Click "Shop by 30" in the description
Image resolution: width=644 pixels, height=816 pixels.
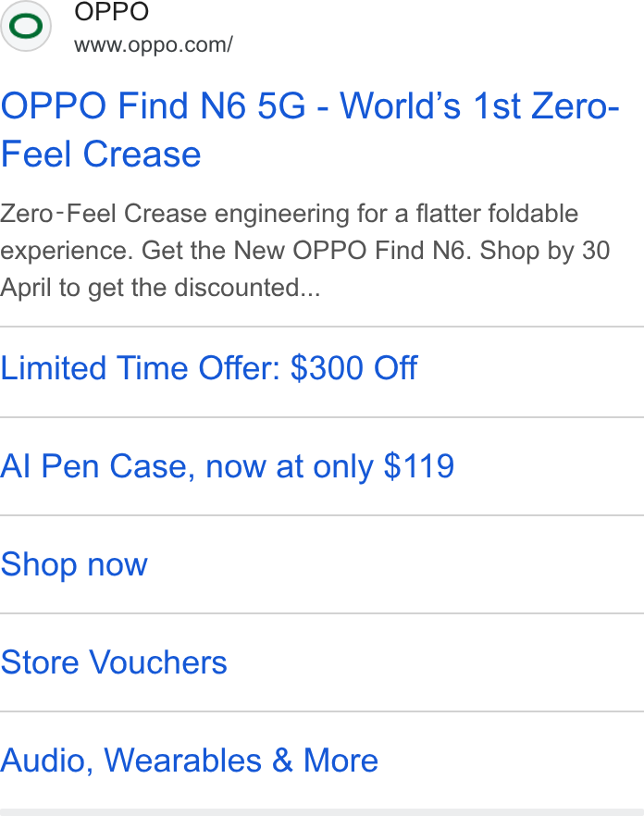click(x=545, y=251)
